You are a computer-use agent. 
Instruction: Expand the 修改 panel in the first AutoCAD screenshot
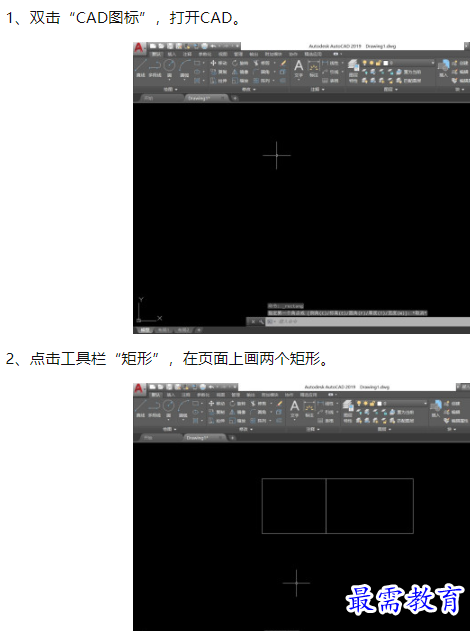coord(248,89)
